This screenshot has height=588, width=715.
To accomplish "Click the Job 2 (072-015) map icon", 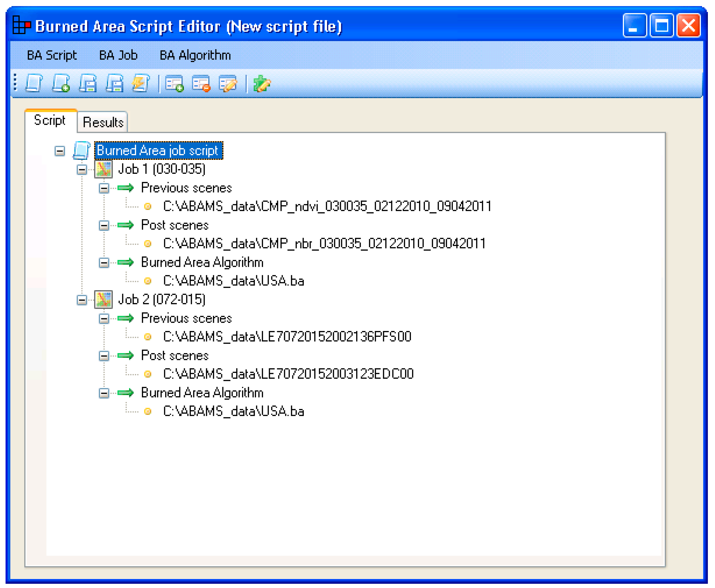I will (103, 300).
